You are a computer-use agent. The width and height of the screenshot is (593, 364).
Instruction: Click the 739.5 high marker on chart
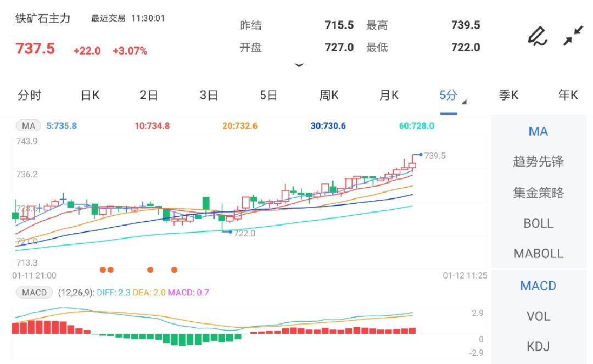(x=434, y=156)
